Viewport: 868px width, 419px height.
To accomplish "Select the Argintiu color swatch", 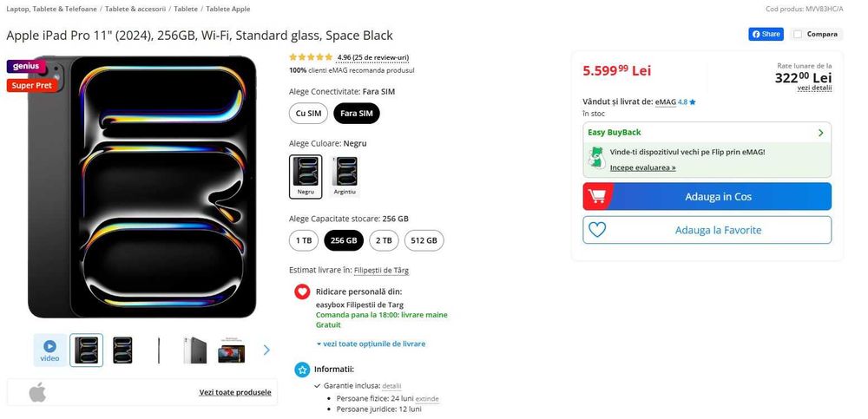I will (x=345, y=176).
